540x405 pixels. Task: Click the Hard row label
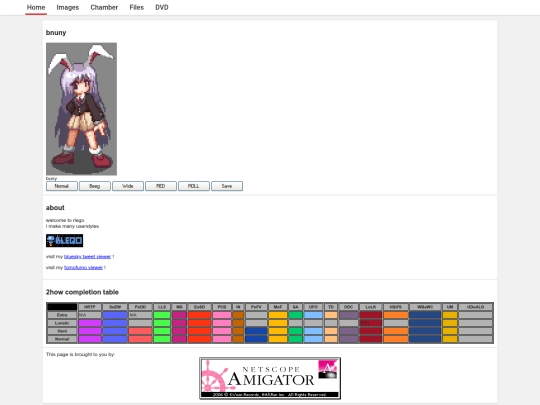coord(62,331)
